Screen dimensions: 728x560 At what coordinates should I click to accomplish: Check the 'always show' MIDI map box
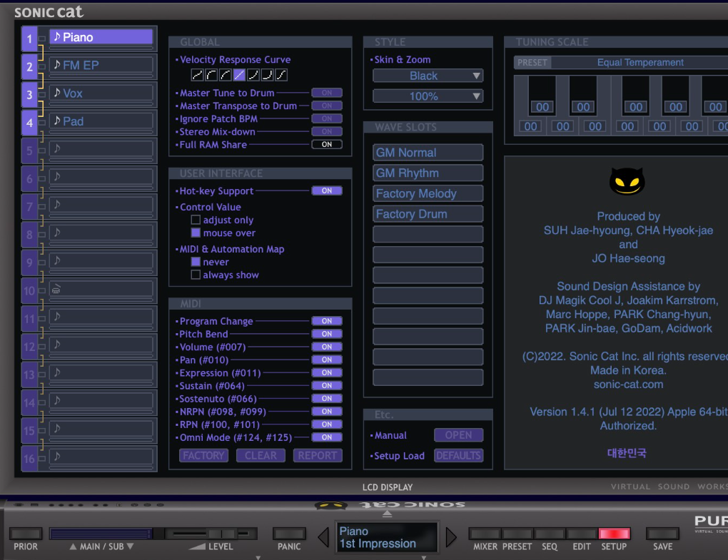pos(196,275)
